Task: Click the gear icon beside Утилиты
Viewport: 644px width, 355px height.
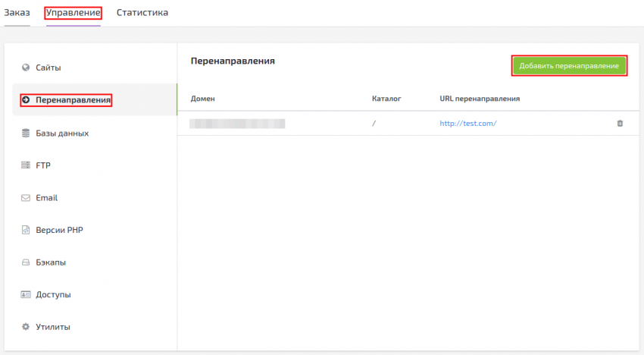Action: pos(25,327)
